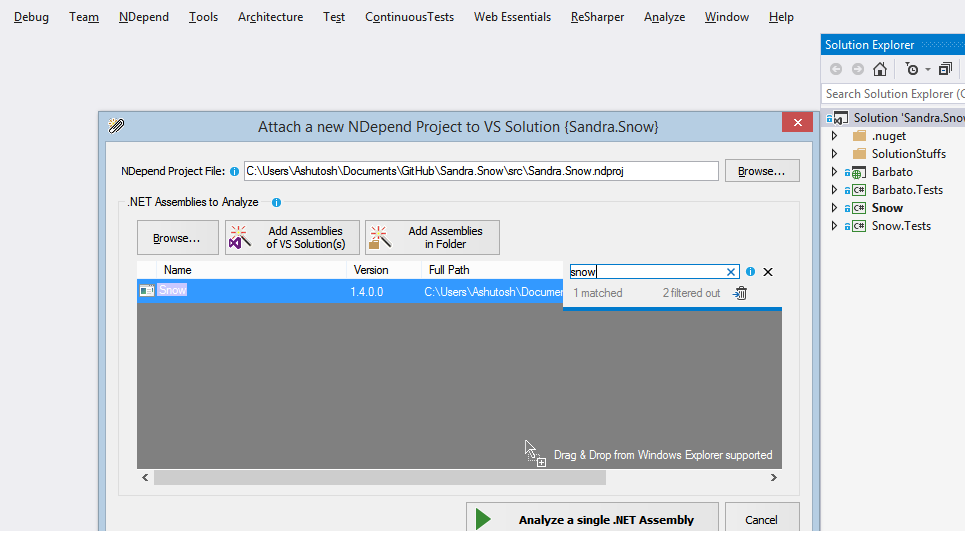This screenshot has width=965, height=533.
Task: Select Snow project in Solution Explorer
Action: point(887,208)
